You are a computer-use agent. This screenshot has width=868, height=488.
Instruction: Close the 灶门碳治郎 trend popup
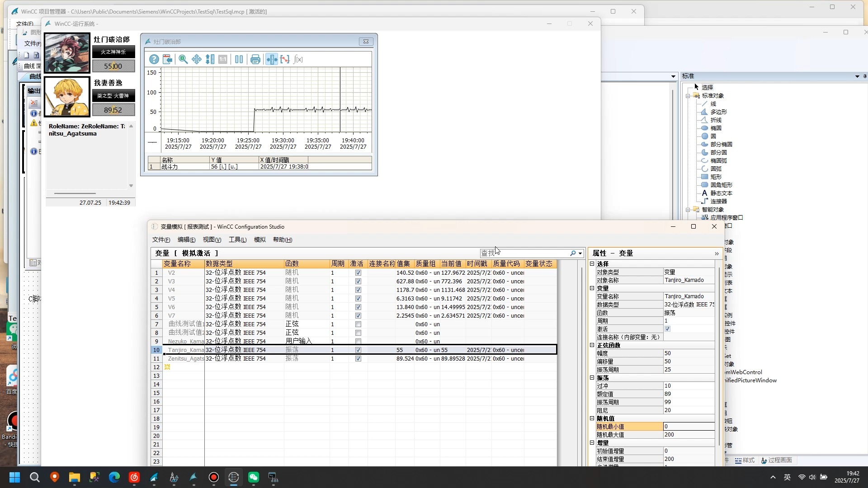(x=366, y=42)
